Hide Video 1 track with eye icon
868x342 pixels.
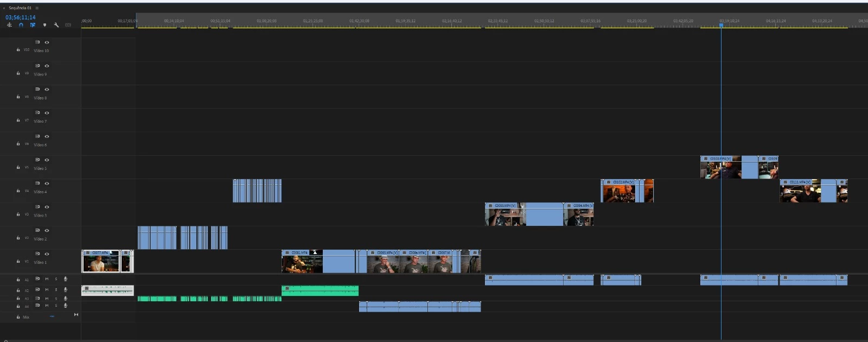(x=47, y=254)
